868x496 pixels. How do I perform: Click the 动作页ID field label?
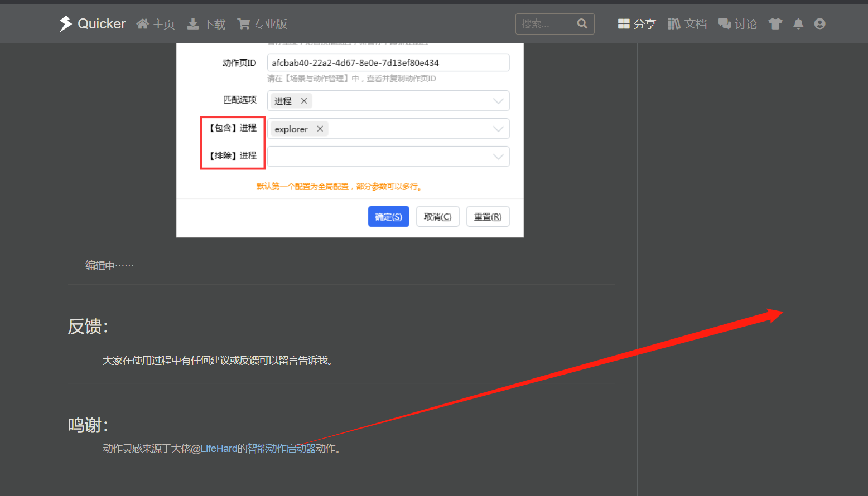click(x=239, y=62)
